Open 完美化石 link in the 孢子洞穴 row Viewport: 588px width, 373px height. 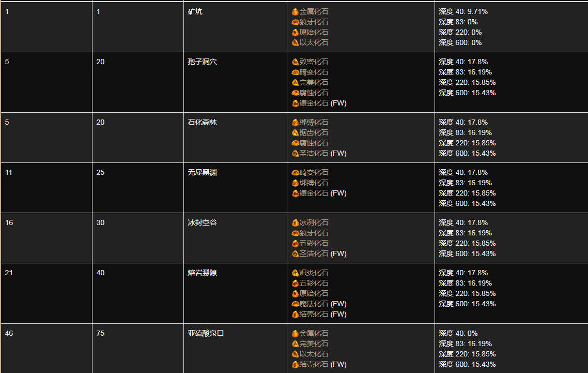(x=314, y=82)
